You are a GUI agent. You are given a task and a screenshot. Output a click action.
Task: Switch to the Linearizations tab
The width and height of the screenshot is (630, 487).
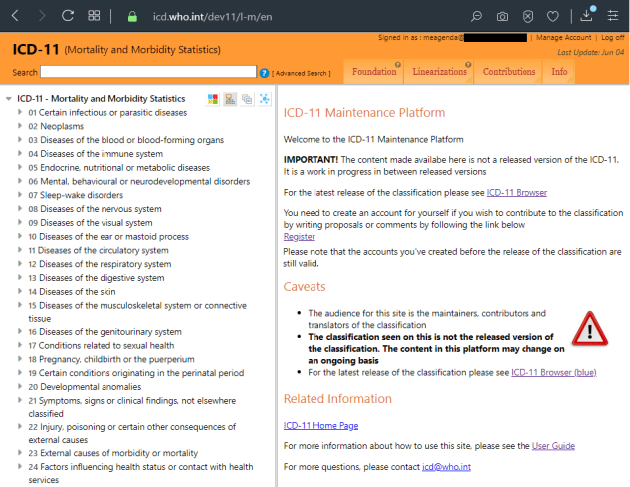click(x=439, y=72)
